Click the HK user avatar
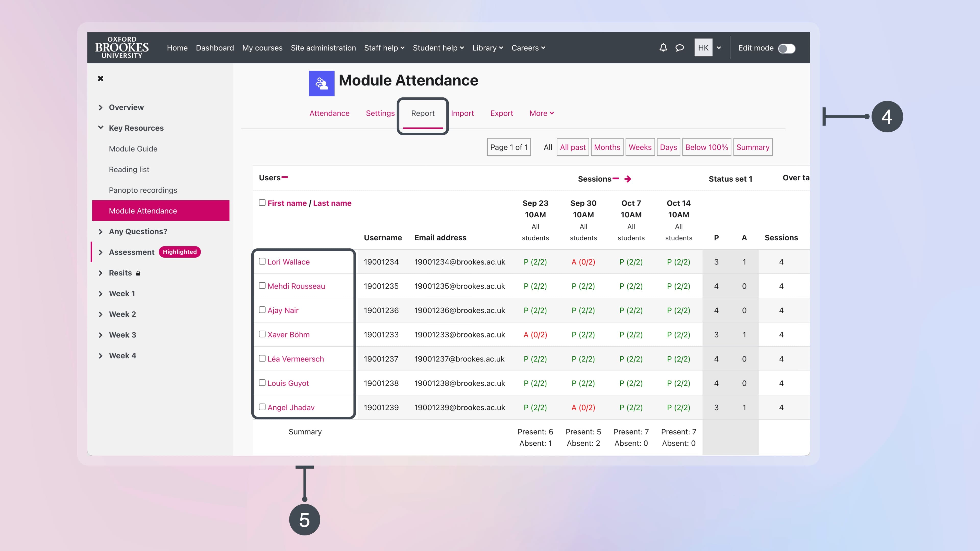The image size is (980, 551). point(703,48)
